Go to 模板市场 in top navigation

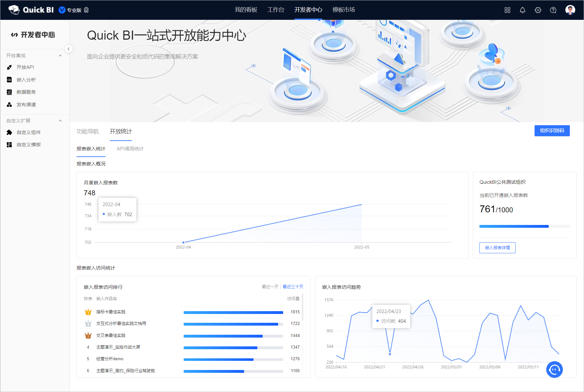tap(344, 10)
